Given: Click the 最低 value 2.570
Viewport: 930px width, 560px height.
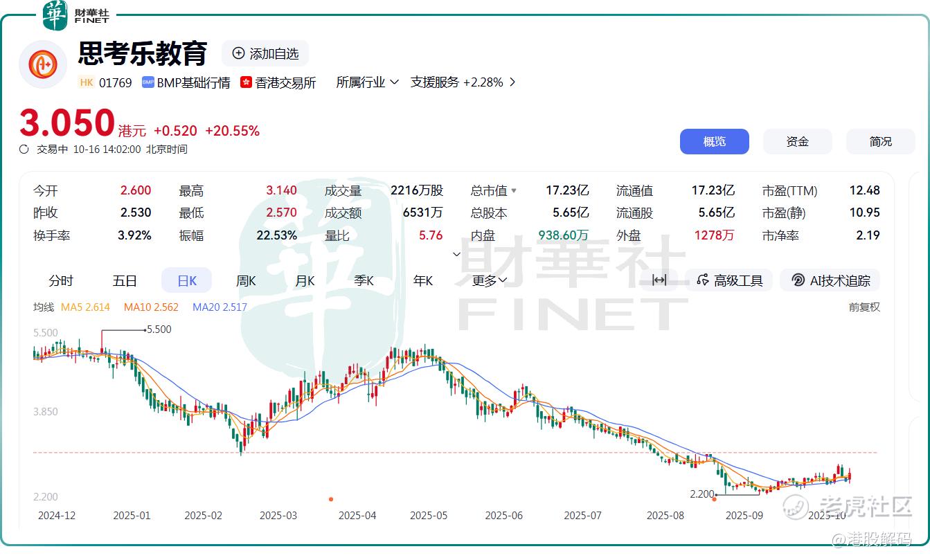Looking at the screenshot, I should click(x=281, y=213).
